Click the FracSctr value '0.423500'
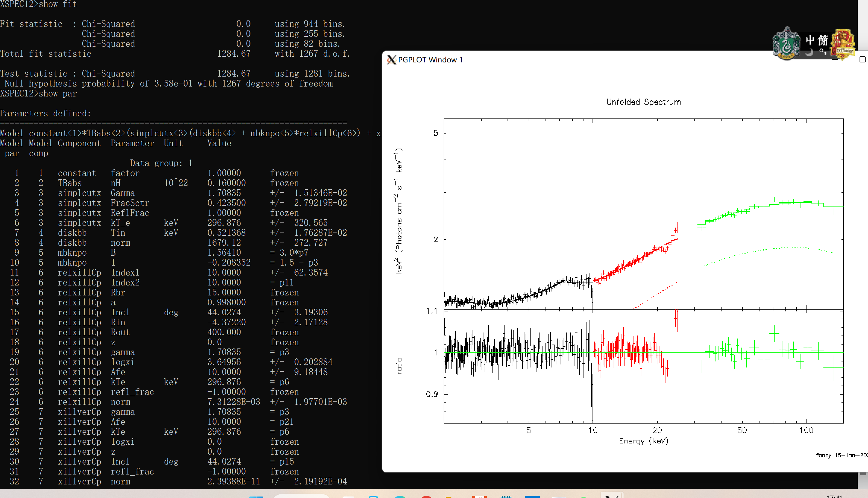The image size is (868, 498). [226, 203]
